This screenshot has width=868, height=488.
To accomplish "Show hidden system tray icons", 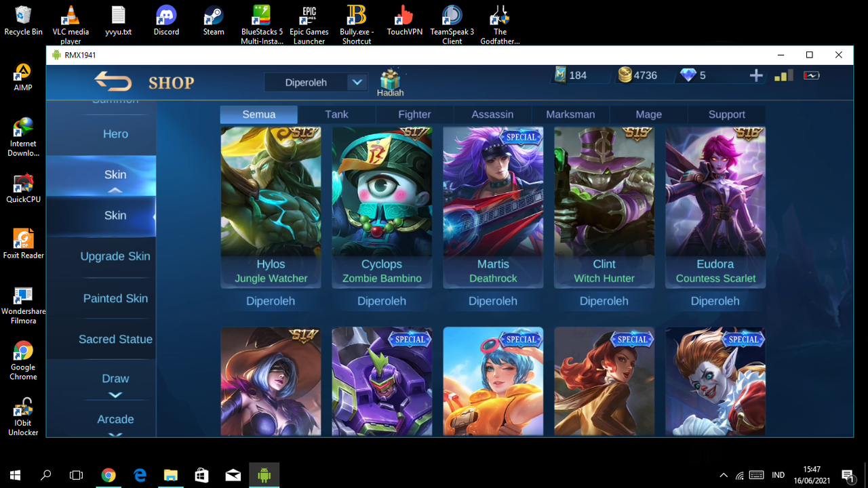I will pyautogui.click(x=723, y=475).
